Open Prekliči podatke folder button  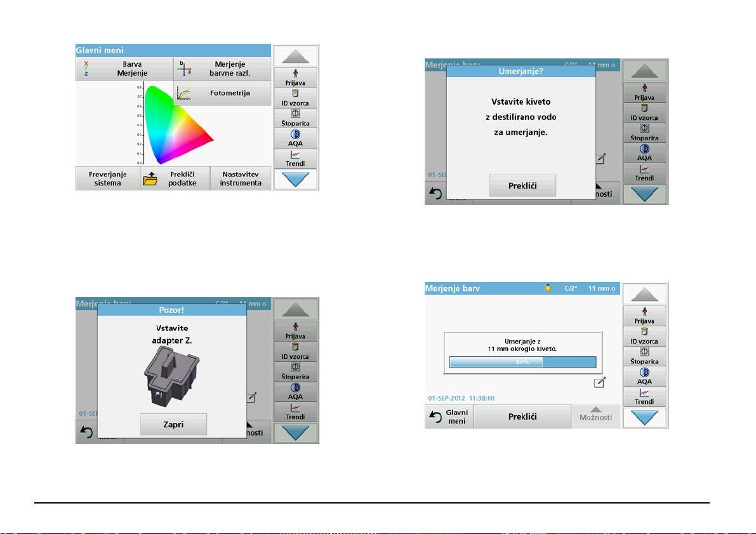pos(173,179)
